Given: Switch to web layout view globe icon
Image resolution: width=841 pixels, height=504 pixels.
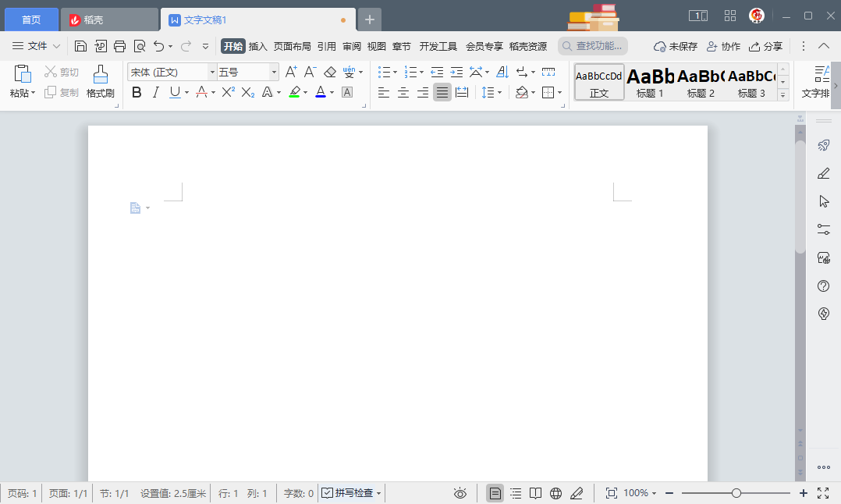Looking at the screenshot, I should click(555, 493).
